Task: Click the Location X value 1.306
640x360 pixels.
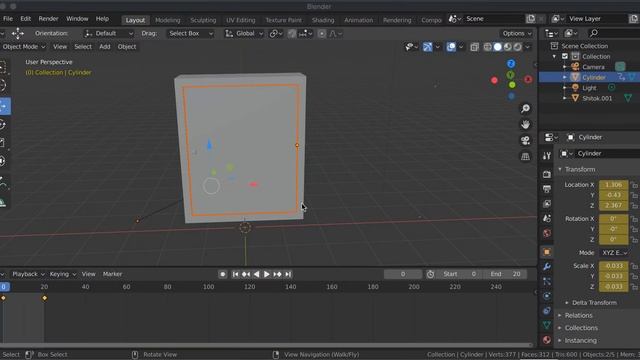Action: pyautogui.click(x=613, y=185)
